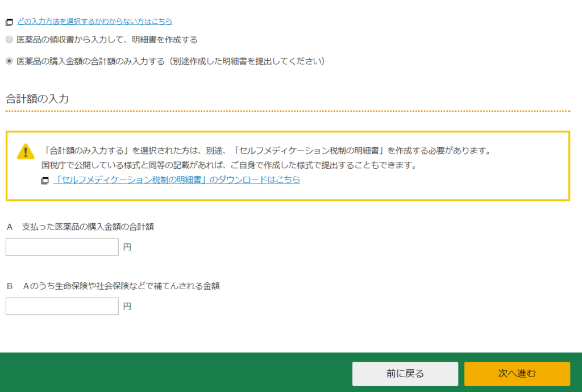This screenshot has width=582, height=392.
Task: Focus input field A 支払った医薬品の購入金額の合計額
Action: (62, 247)
